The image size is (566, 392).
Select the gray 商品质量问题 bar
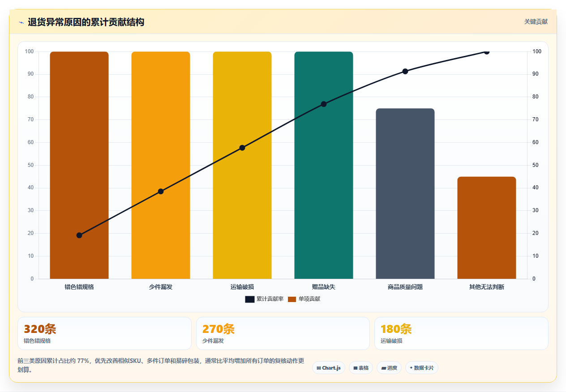[405, 193]
